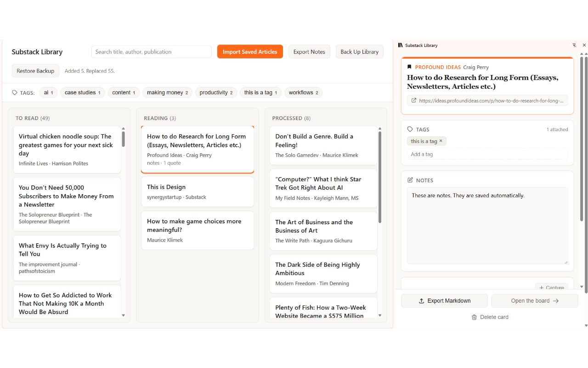The image size is (588, 368).
Task: Toggle the 'content' tag filter
Action: (x=124, y=92)
